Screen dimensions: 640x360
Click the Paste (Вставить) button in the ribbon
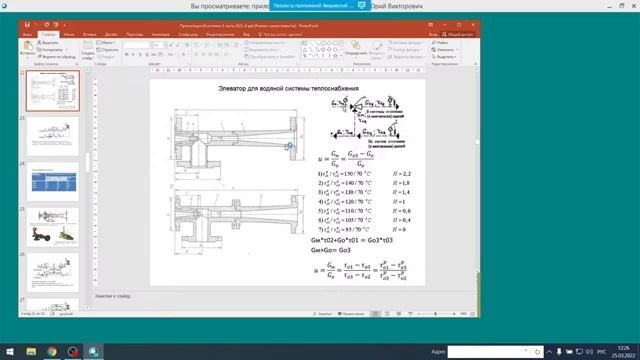pyautogui.click(x=27, y=49)
